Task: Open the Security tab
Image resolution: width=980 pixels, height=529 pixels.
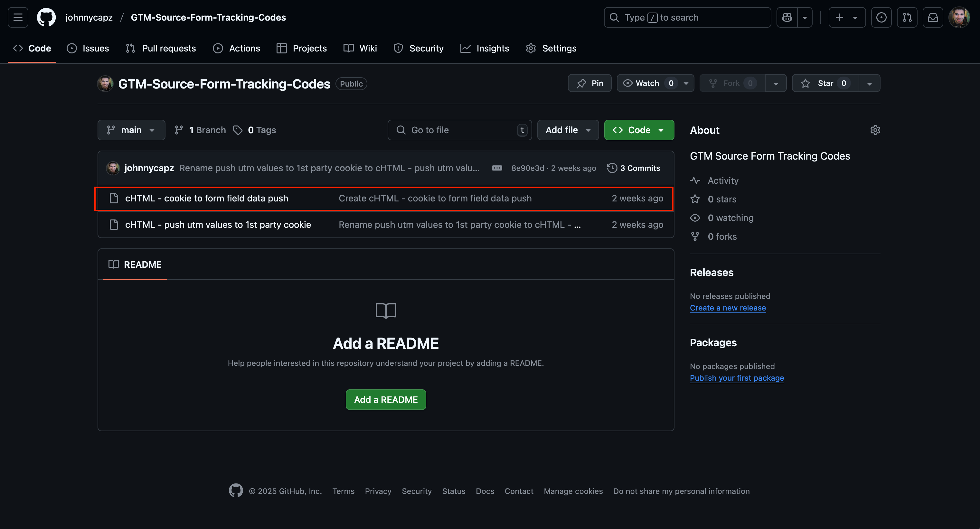Action: click(x=419, y=48)
